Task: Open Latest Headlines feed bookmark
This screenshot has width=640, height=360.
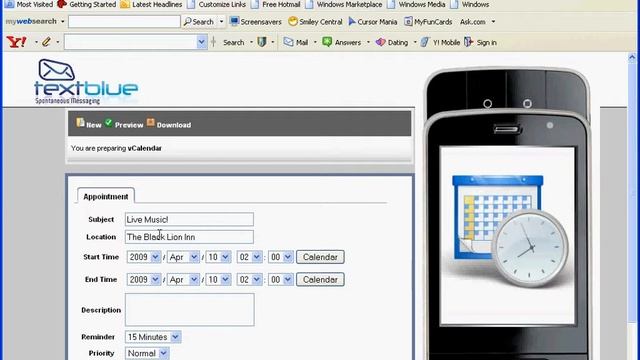Action: coord(151,4)
